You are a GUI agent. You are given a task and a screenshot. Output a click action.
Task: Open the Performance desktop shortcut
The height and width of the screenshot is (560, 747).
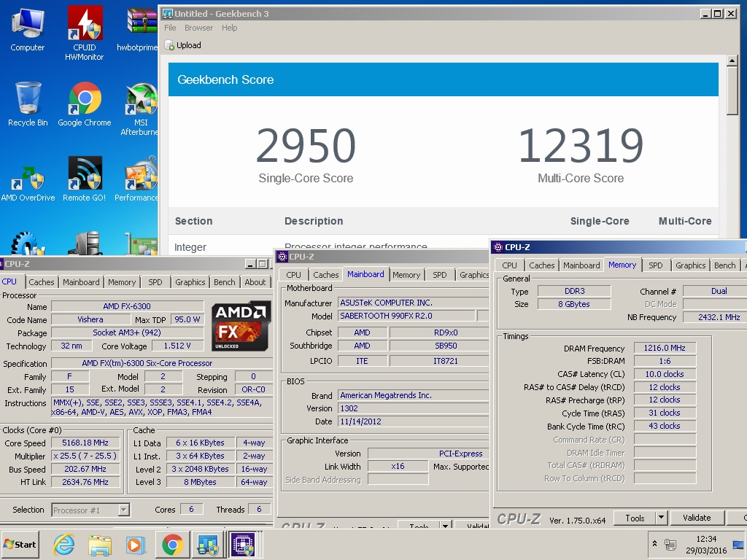[136, 179]
